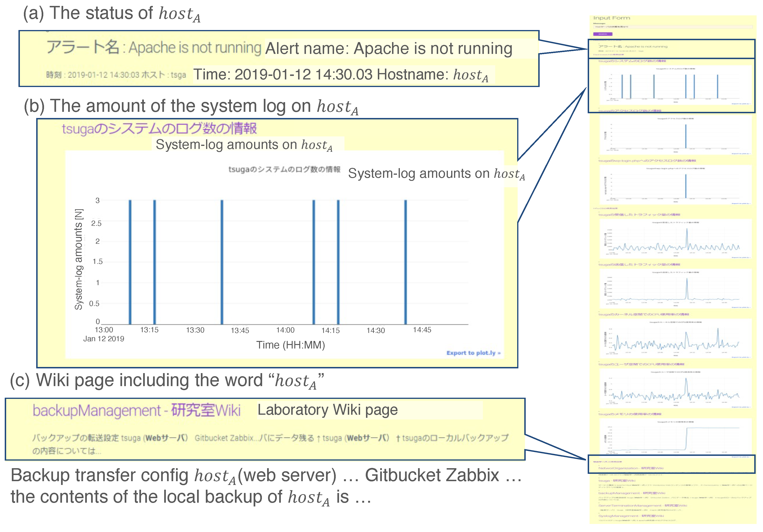Open the small tsuga wiki result link
The height and width of the screenshot is (532, 763).
coord(617,480)
